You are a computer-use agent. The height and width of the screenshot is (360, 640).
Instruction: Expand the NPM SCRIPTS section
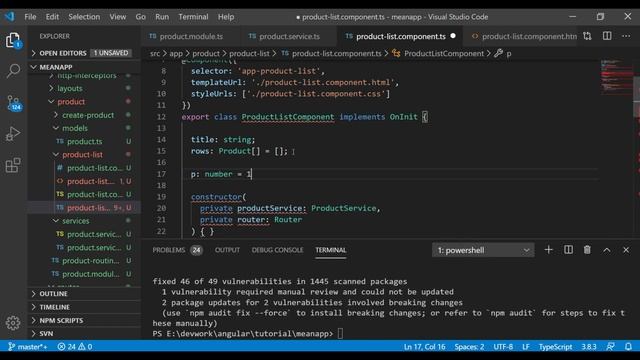tap(84, 320)
